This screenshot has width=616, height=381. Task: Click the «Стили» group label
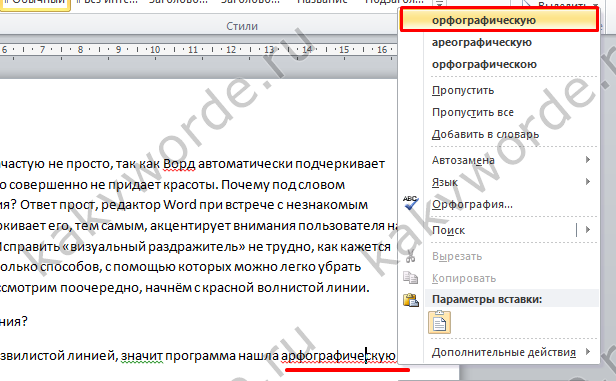242,26
